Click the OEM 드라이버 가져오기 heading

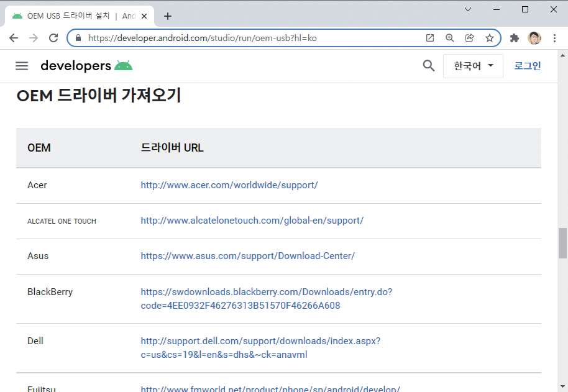tap(99, 96)
